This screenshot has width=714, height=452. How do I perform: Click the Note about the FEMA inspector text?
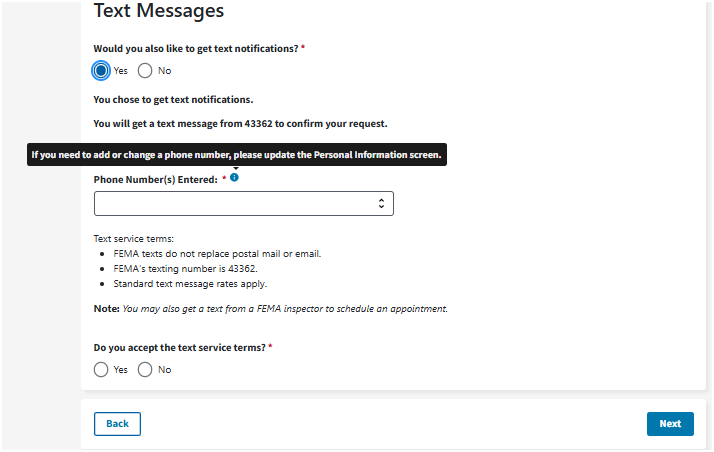click(x=270, y=309)
